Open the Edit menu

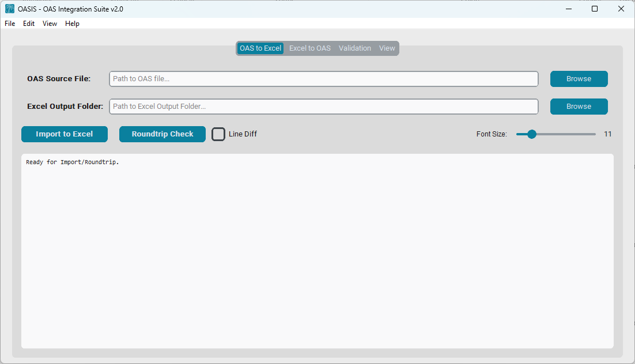coord(28,24)
